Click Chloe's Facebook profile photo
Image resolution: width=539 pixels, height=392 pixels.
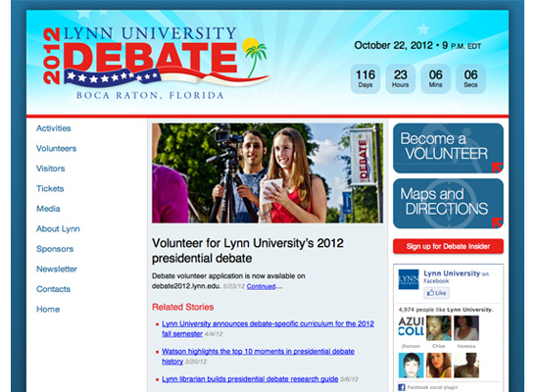point(439,328)
